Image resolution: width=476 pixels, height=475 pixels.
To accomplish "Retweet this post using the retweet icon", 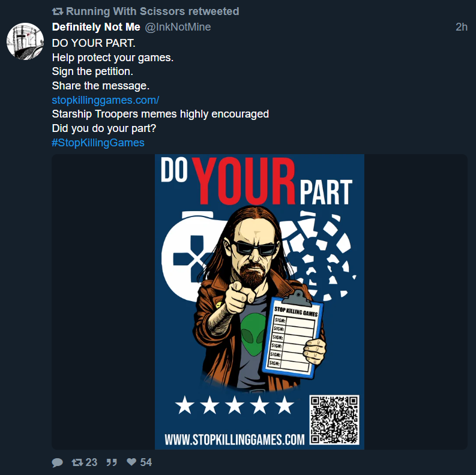I will coord(77,462).
